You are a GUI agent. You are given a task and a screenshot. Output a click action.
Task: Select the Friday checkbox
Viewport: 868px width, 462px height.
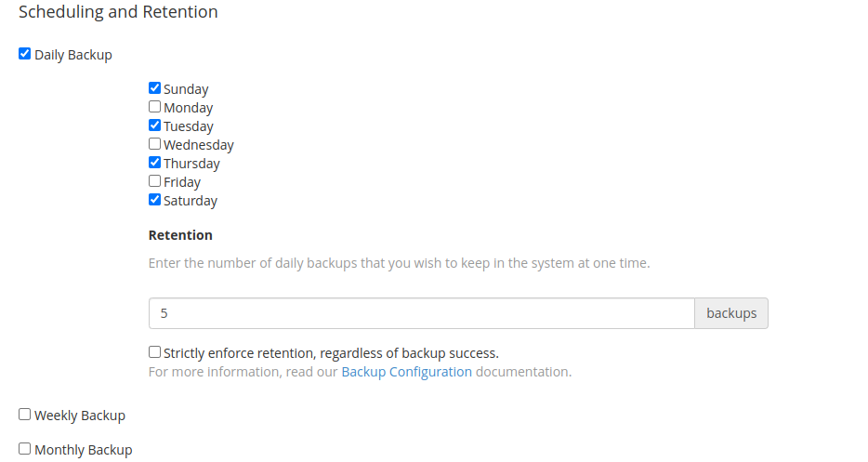(155, 181)
